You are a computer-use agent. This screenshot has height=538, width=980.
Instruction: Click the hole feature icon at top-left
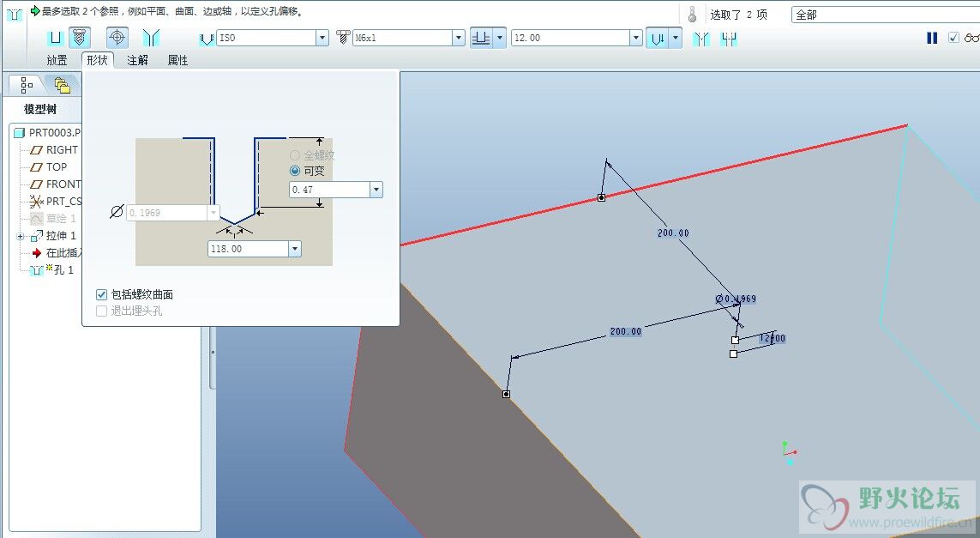point(15,13)
